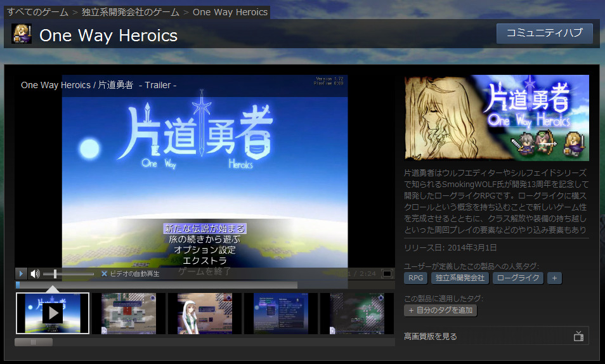The width and height of the screenshot is (605, 364).
Task: Select the ローグライク tag
Action: pyautogui.click(x=517, y=278)
